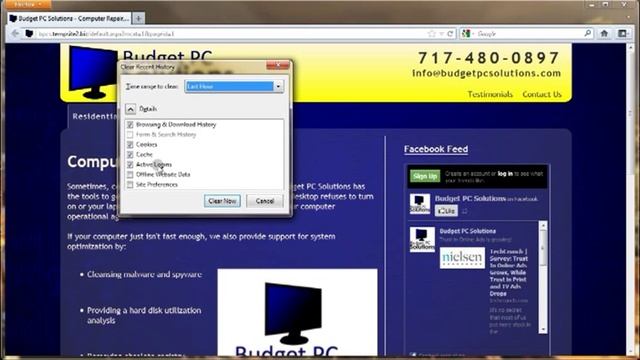Viewport: 640px width, 360px height.
Task: Bookmark the page with the star icon
Action: coord(432,33)
